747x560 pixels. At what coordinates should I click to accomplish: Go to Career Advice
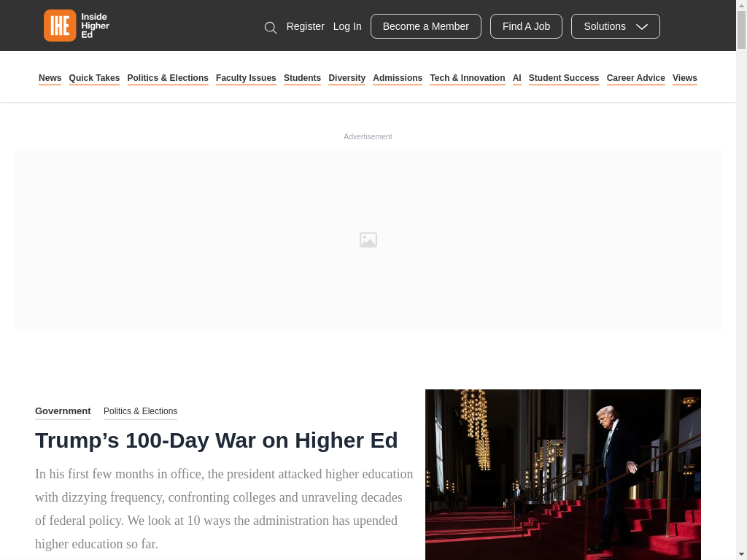coord(636,78)
